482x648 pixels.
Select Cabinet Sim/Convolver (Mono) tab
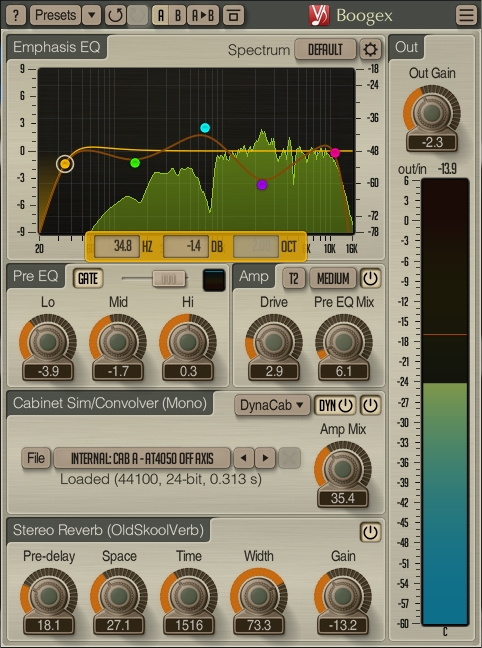[x=110, y=403]
